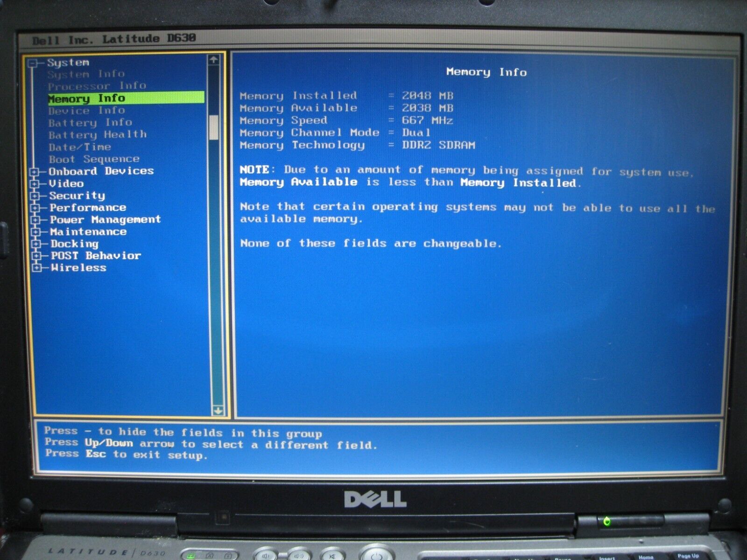Screen dimensions: 747x560
Task: Expand the Docking group
Action: coord(36,244)
